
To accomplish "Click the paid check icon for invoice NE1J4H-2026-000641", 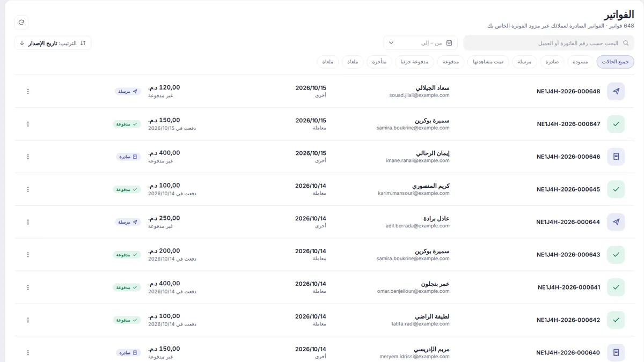I will (x=616, y=287).
